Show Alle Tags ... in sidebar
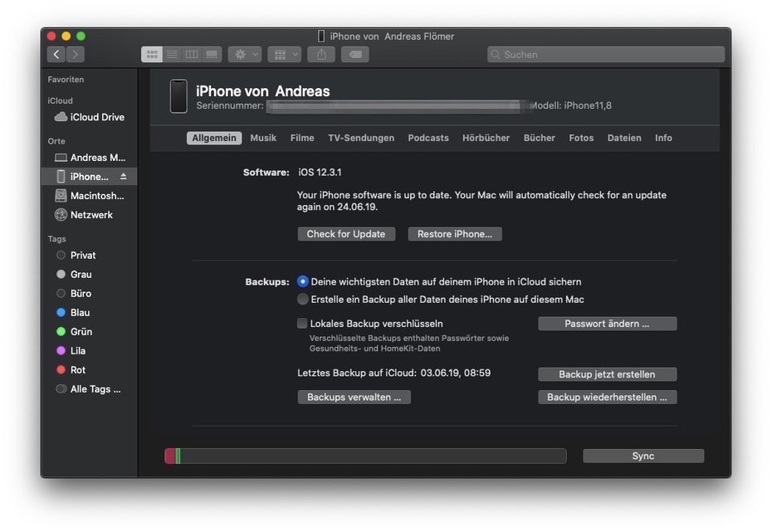 click(x=89, y=388)
